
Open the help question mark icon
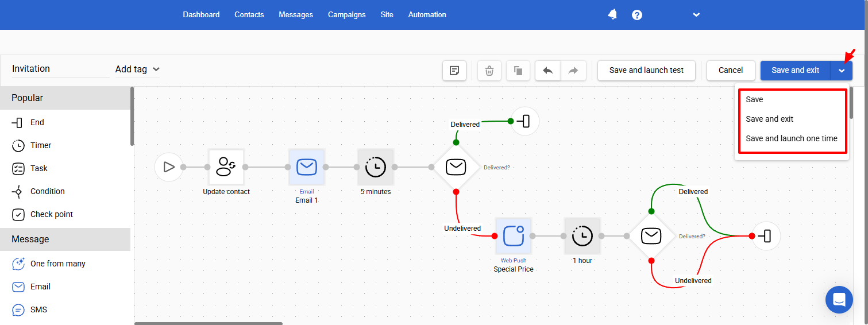(637, 15)
